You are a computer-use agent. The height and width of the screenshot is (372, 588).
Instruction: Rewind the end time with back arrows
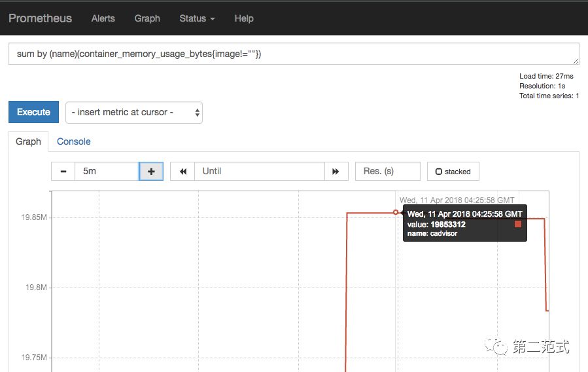pos(182,172)
